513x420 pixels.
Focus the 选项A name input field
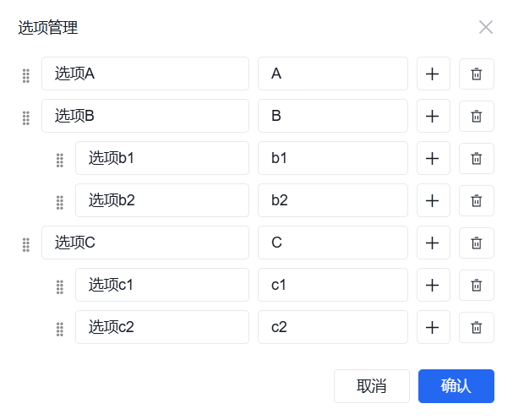click(x=145, y=74)
